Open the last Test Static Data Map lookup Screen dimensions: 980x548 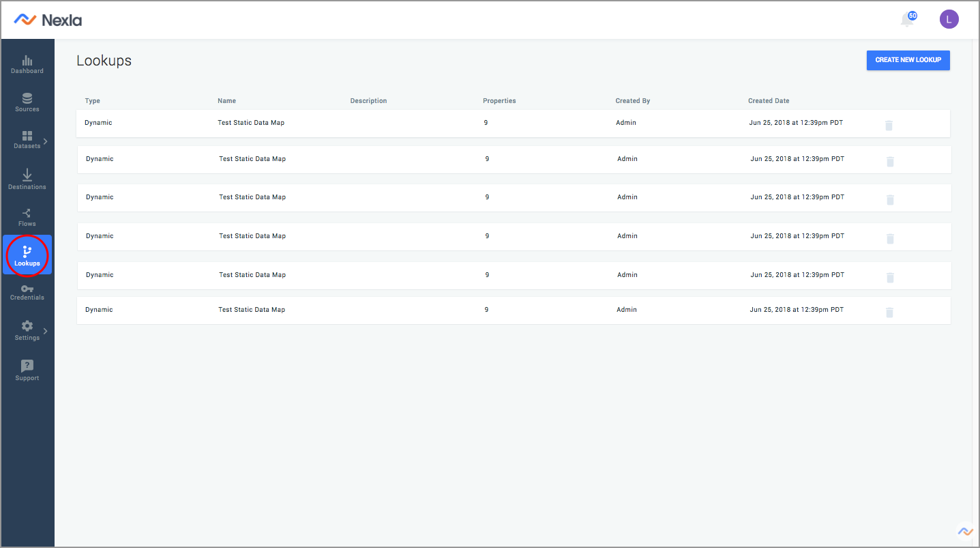(x=252, y=310)
